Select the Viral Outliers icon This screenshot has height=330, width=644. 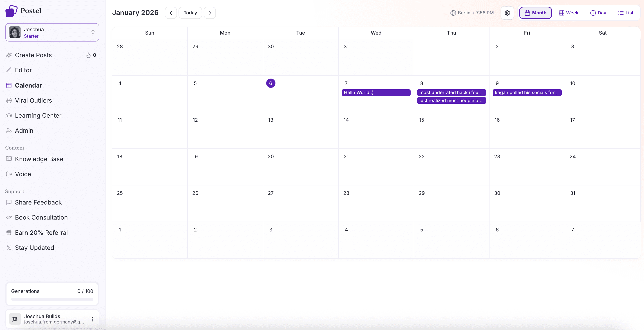(x=9, y=100)
